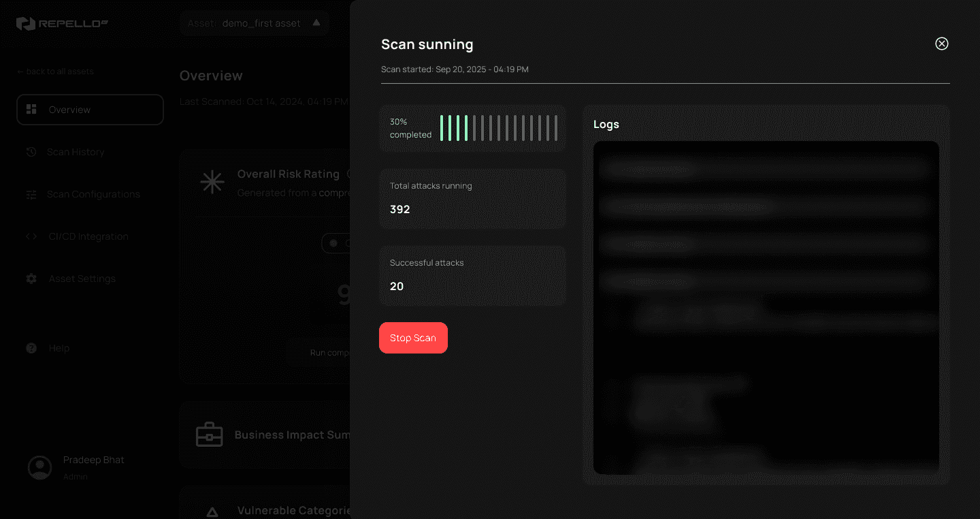This screenshot has width=980, height=519.
Task: Close the Scan running dialog
Action: [x=942, y=43]
